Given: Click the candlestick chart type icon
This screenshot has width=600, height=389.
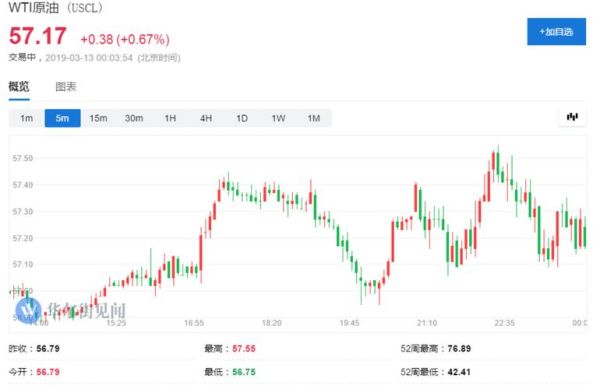Looking at the screenshot, I should [572, 117].
